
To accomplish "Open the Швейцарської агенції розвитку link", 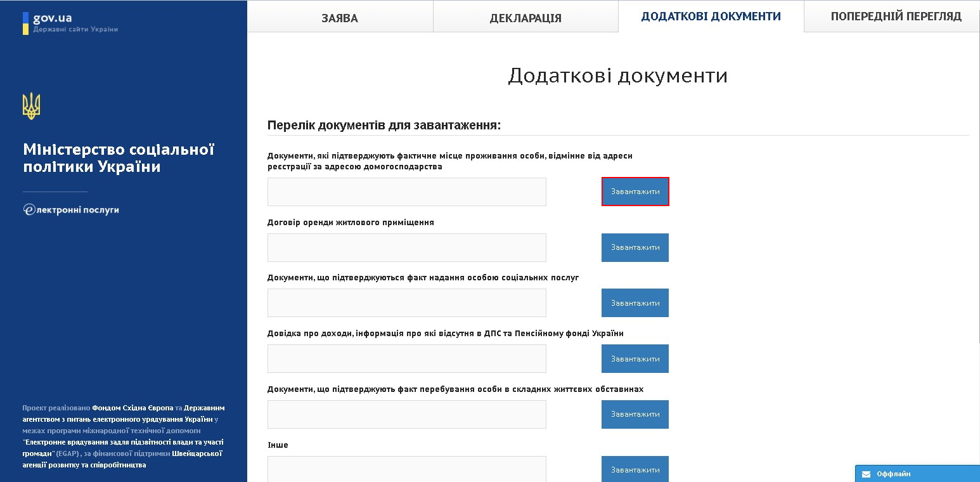I will 122,459.
